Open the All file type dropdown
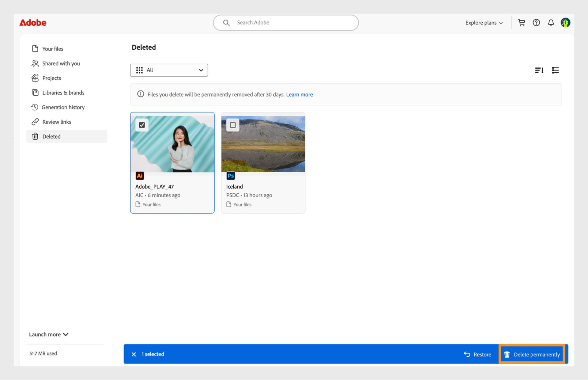This screenshot has width=588, height=380. tap(169, 70)
